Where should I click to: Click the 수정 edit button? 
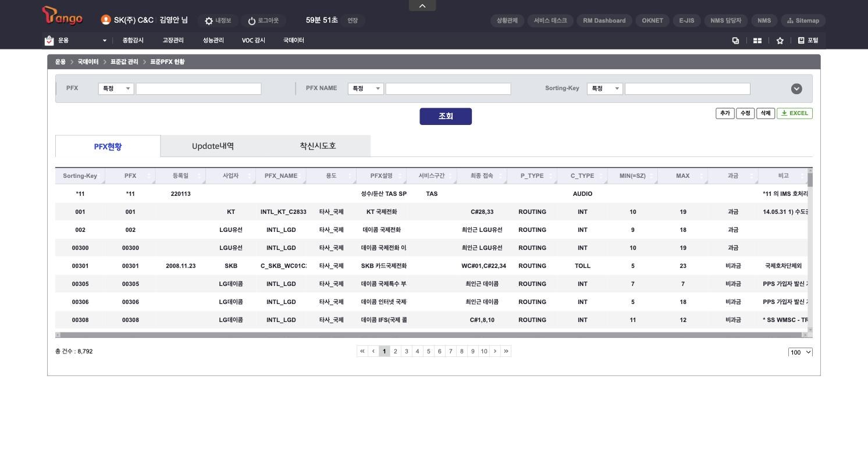click(x=745, y=113)
